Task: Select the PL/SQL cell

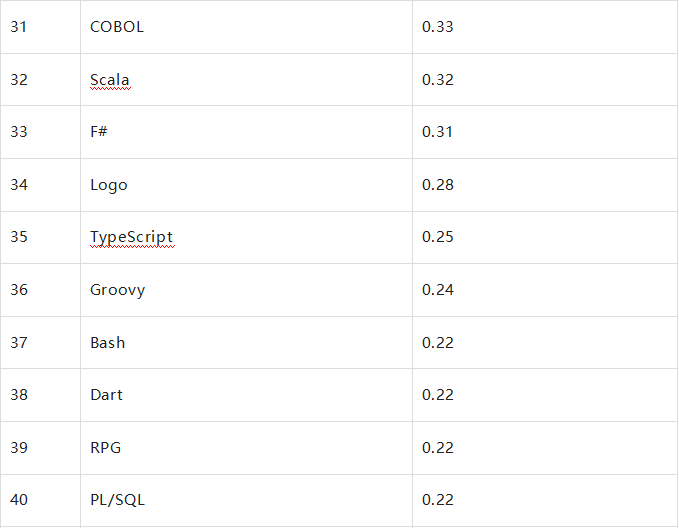Action: pyautogui.click(x=246, y=500)
